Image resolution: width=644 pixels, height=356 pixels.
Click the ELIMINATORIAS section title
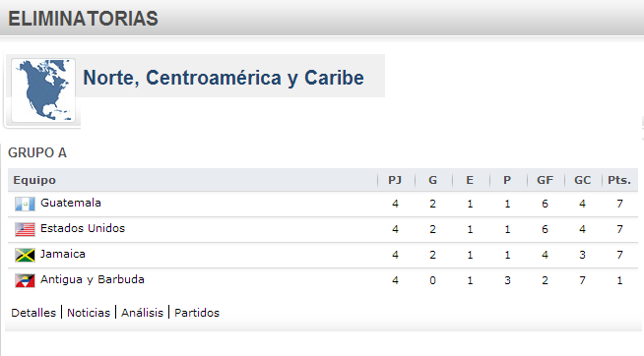(x=84, y=19)
